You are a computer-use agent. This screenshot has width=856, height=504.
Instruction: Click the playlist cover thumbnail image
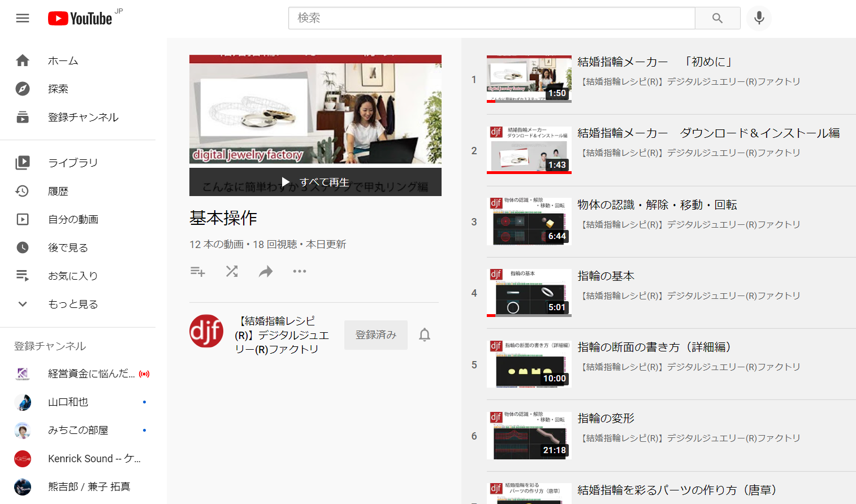(315, 125)
